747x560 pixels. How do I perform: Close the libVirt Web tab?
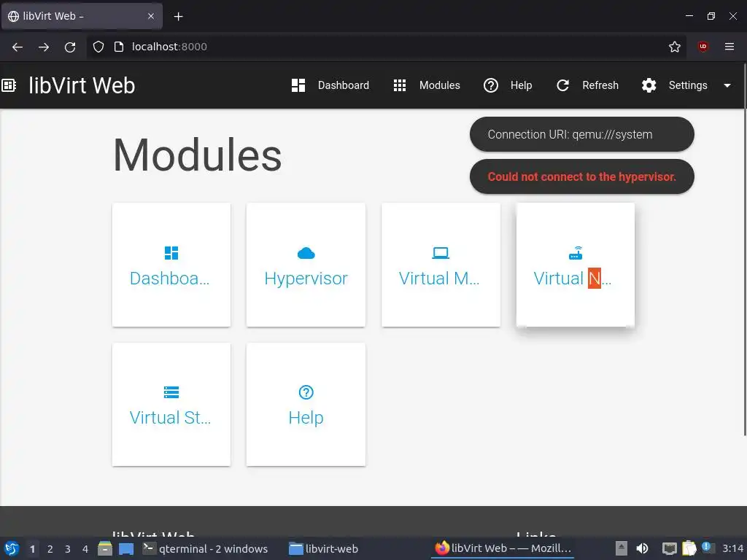[x=150, y=16]
